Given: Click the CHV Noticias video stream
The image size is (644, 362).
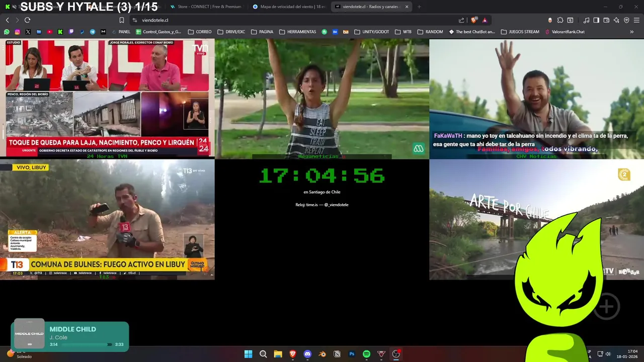Looking at the screenshot, I should pos(536,99).
